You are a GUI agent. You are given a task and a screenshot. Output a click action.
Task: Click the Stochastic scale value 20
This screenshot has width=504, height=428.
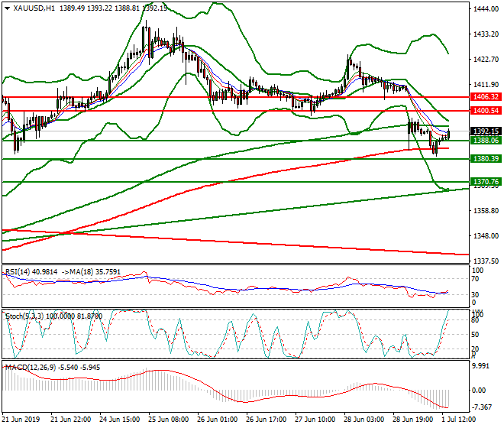(475, 349)
